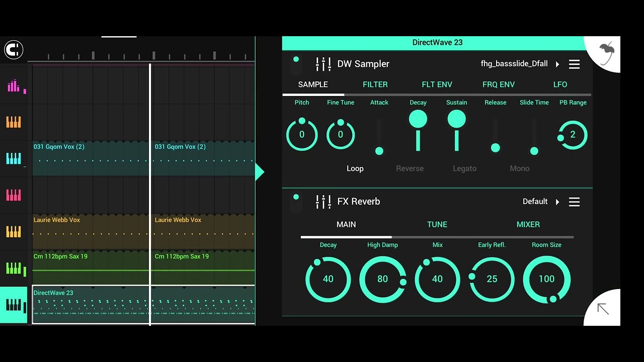Open the FLT ENV tab
The image size is (644, 362).
click(437, 84)
